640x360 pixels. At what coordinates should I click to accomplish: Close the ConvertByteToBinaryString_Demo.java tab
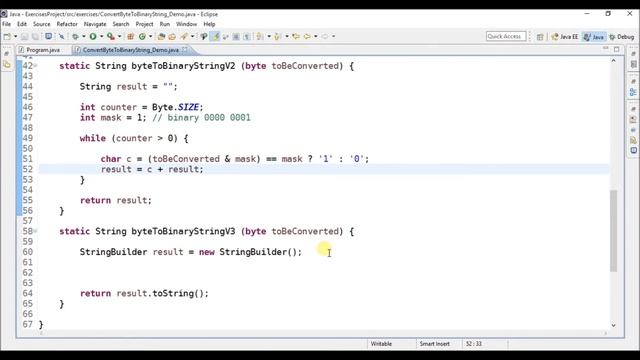185,49
